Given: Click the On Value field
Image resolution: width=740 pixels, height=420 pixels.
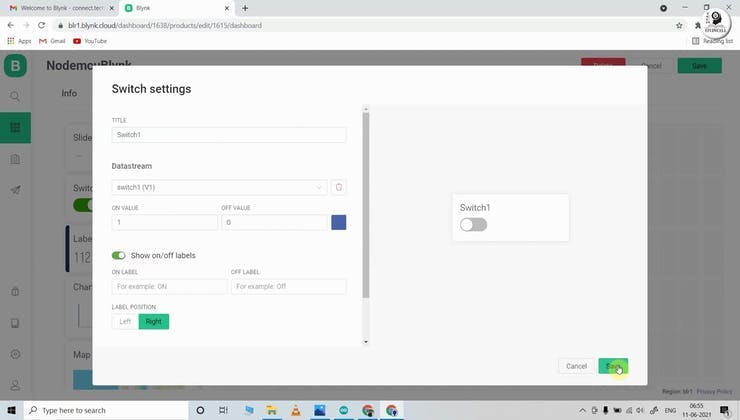Looking at the screenshot, I should (165, 222).
